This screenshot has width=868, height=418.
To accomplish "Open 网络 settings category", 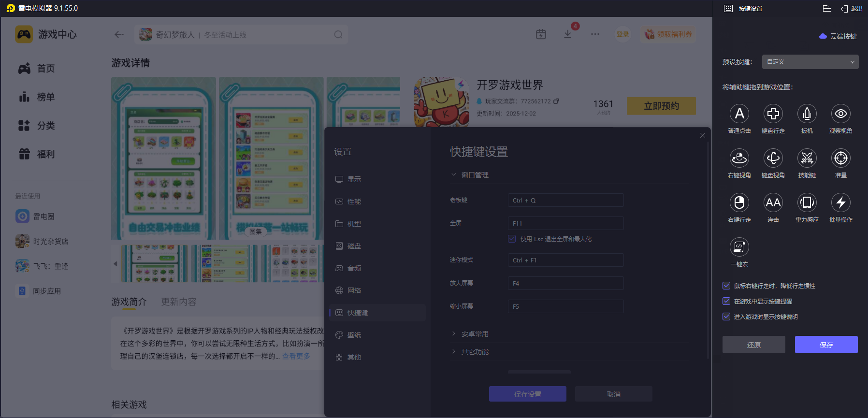I will click(377, 290).
